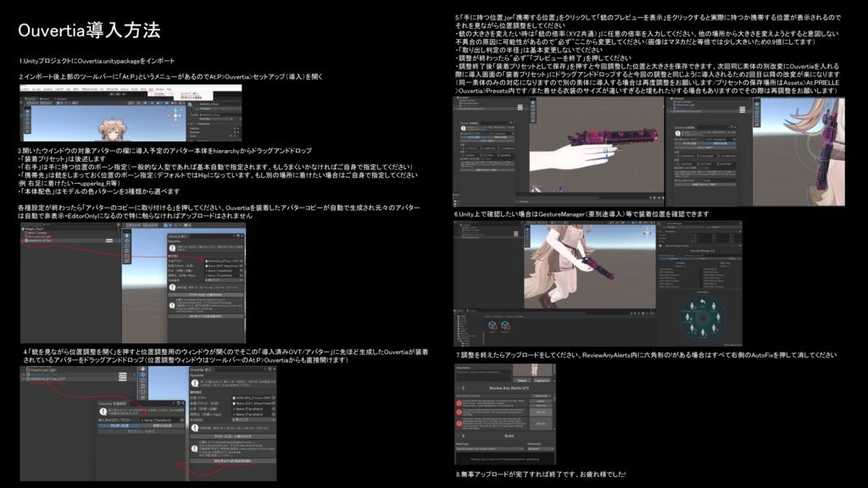Click the Capture Image button in step 7

point(542,380)
